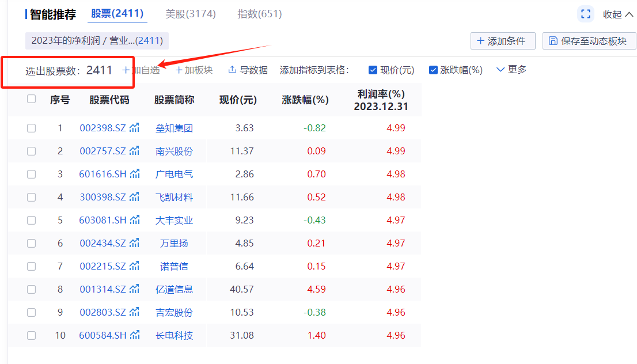Viewport: 637px width, 364px height.
Task: Check the box for row 1 垒知集团
Action: tap(31, 128)
